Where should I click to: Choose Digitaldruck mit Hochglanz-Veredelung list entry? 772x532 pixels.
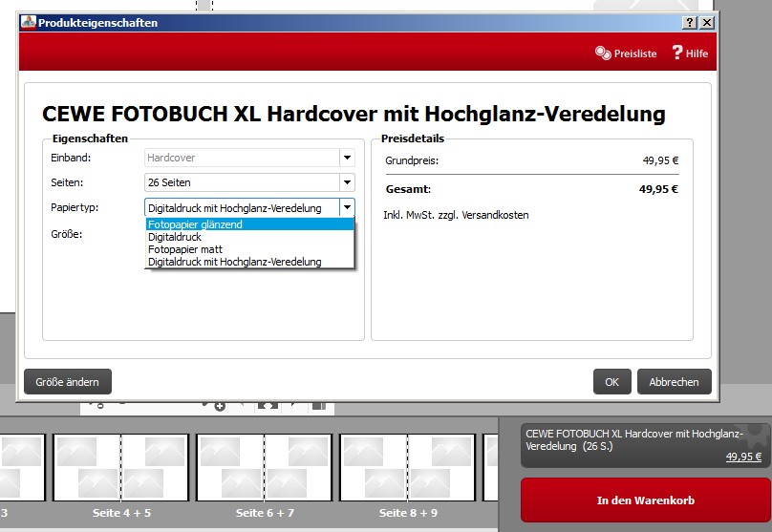pyautogui.click(x=249, y=262)
